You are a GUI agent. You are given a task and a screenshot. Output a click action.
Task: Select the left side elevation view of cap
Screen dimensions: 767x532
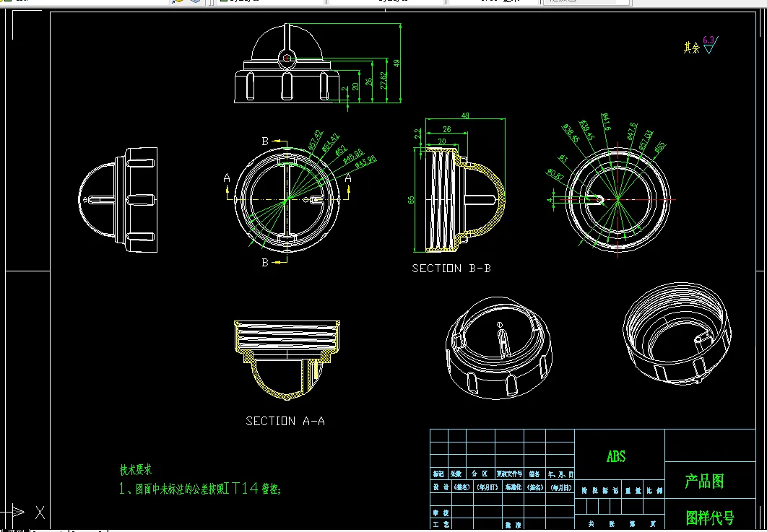point(118,200)
